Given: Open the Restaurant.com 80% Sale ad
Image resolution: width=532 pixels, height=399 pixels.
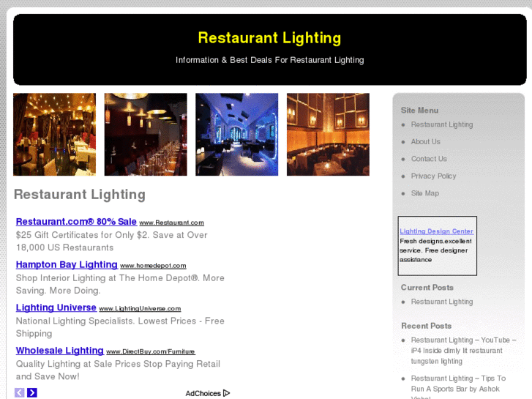Looking at the screenshot, I should 76,222.
